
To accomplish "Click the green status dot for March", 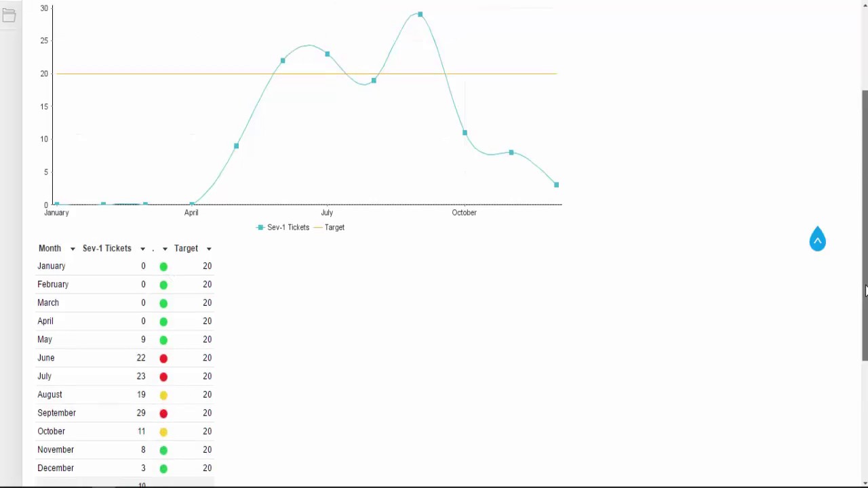I will 163,303.
